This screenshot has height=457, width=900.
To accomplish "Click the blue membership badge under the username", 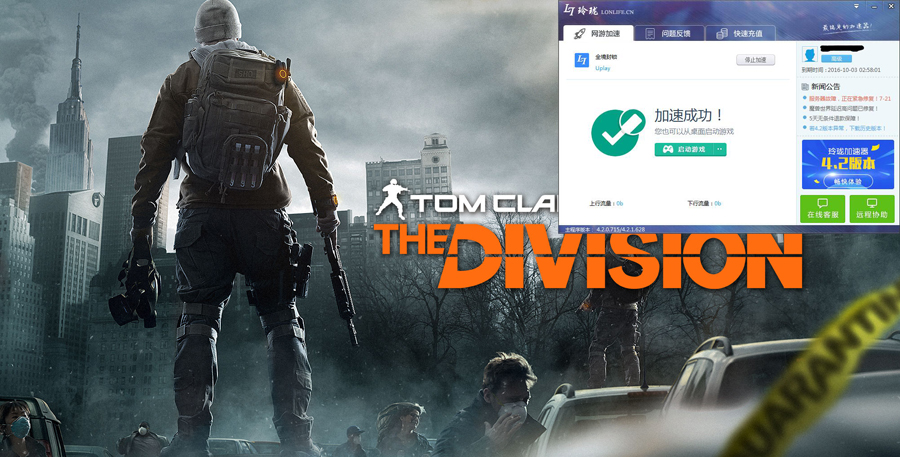I will point(837,59).
